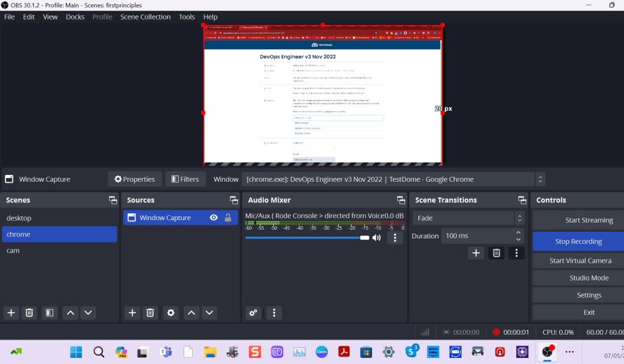The height and width of the screenshot is (364, 624).
Task: Open the File menu
Action: pos(9,16)
